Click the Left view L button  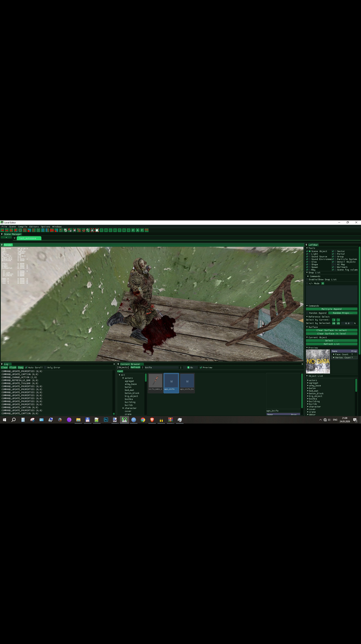pyautogui.click(x=111, y=230)
